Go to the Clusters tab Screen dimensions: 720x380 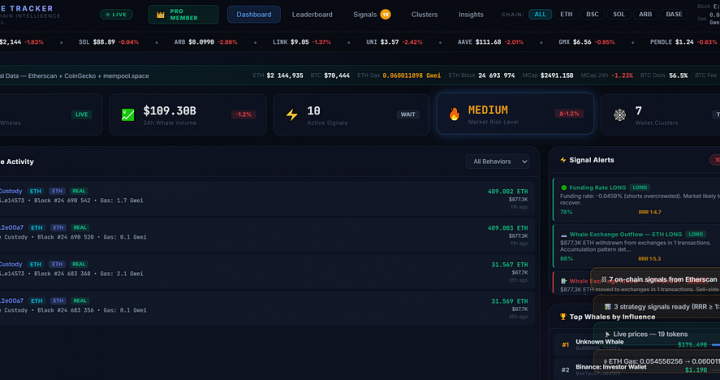[424, 15]
